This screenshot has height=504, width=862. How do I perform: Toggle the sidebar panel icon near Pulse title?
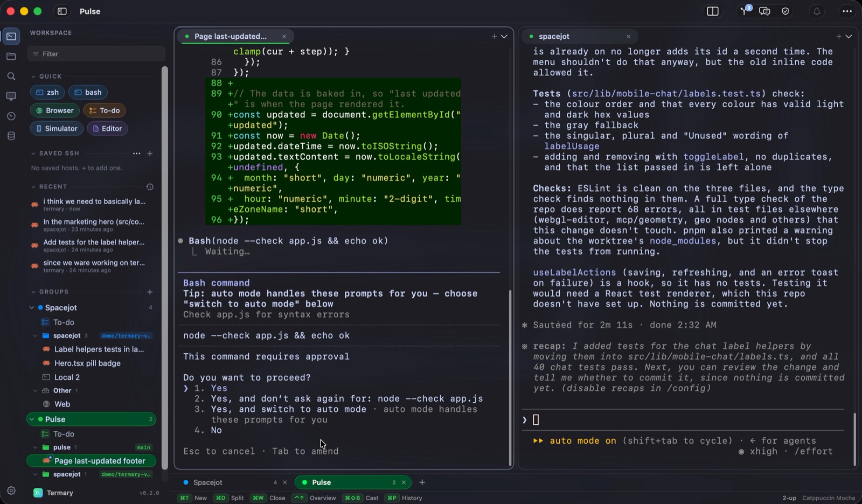(x=62, y=11)
